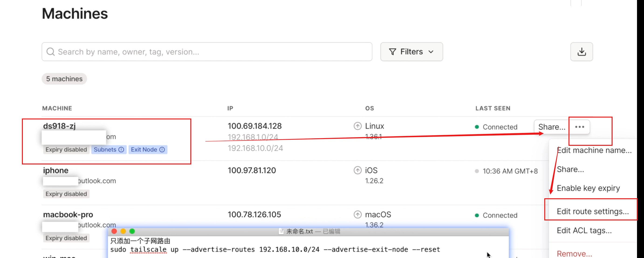The width and height of the screenshot is (644, 258).
Task: Select Enable key expiry option
Action: click(x=588, y=188)
